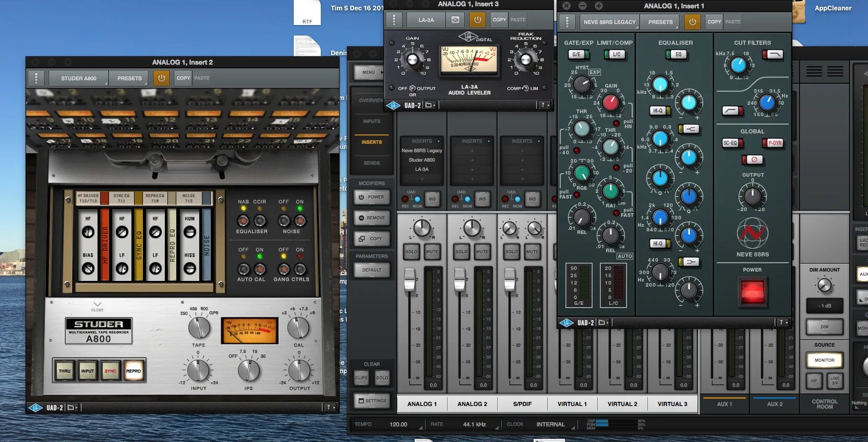This screenshot has height=442, width=868.
Task: Click COPY in the Neve 88RS toolbar
Action: click(x=714, y=22)
